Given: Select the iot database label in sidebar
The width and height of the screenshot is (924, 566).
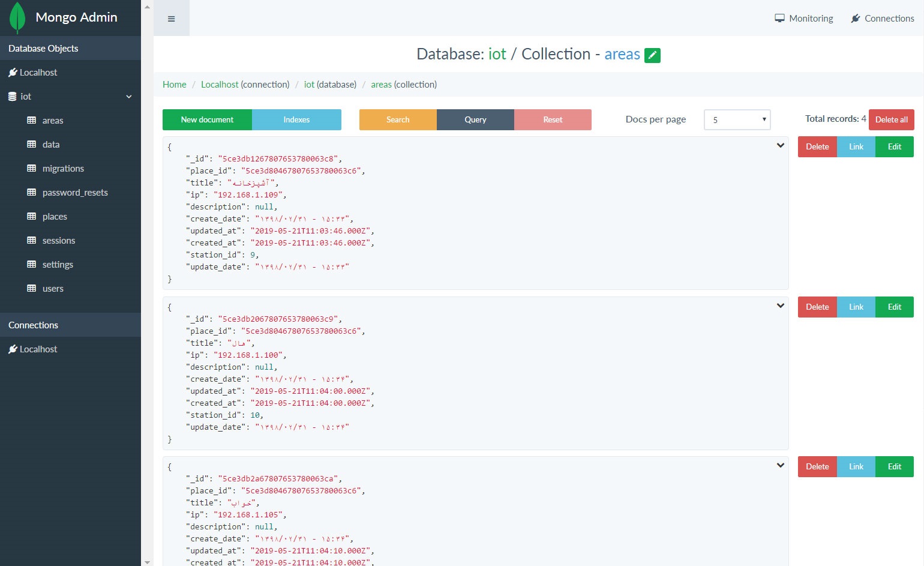Looking at the screenshot, I should (x=26, y=97).
